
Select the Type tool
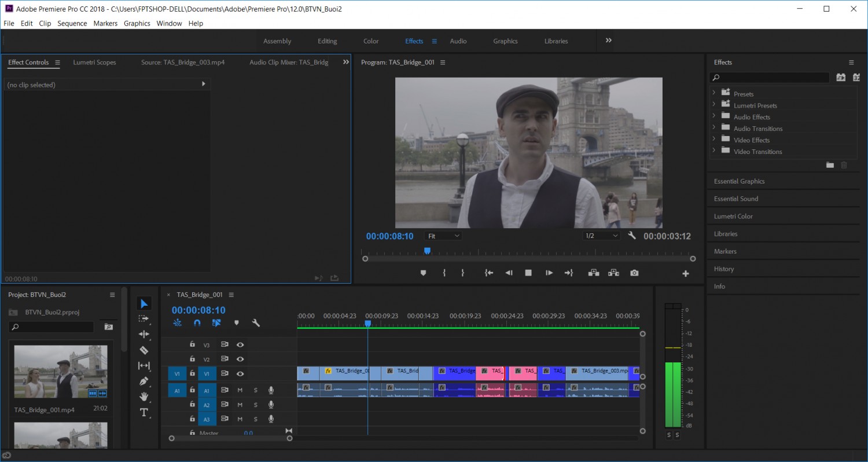[x=144, y=412]
